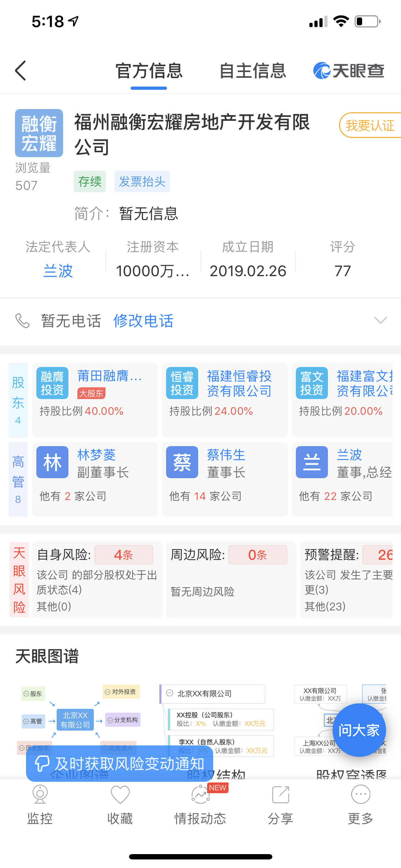View 预警提醒 count badge
Screen dimensions: 401x868
(x=378, y=555)
